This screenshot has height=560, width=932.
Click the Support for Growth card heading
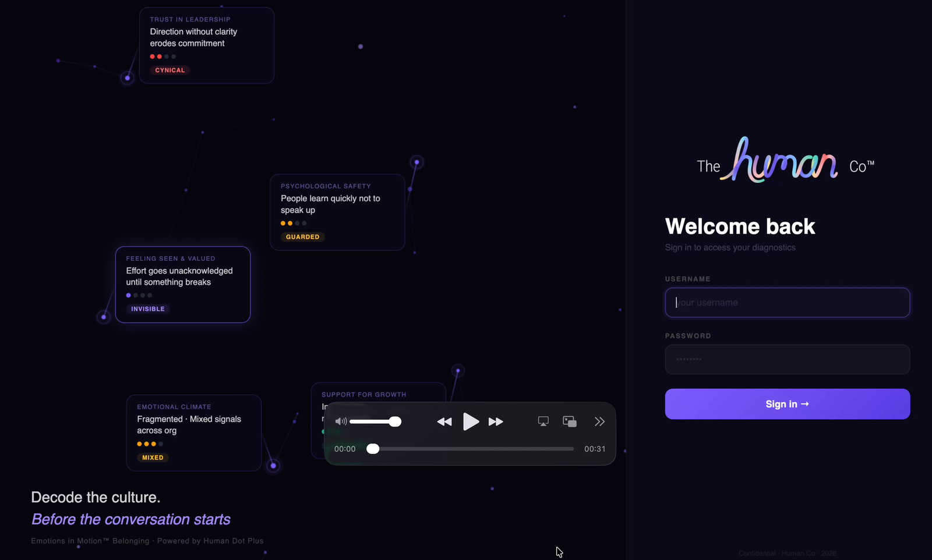[364, 395]
